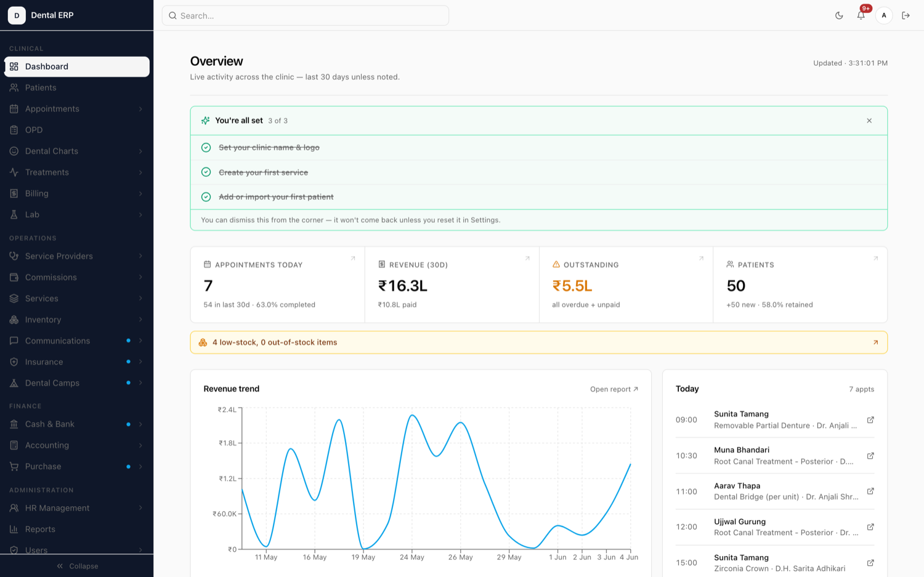Open notifications bell with 9+ badge

pyautogui.click(x=861, y=15)
